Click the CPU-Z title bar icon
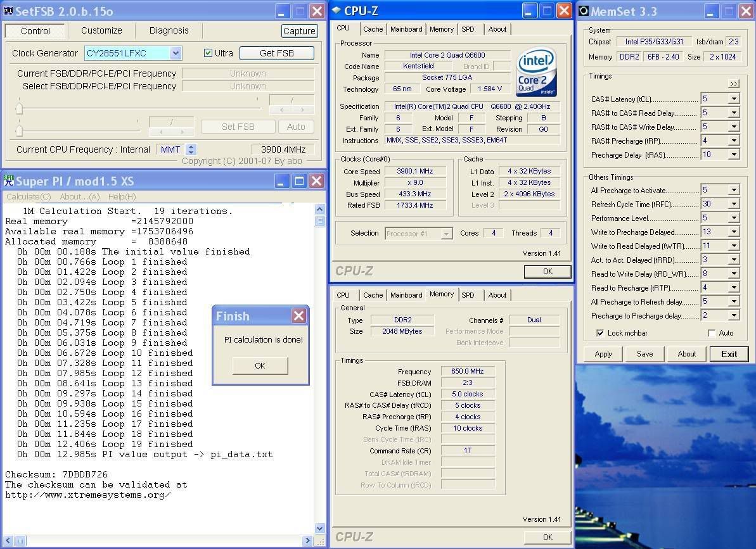The width and height of the screenshot is (756, 549). (x=336, y=11)
